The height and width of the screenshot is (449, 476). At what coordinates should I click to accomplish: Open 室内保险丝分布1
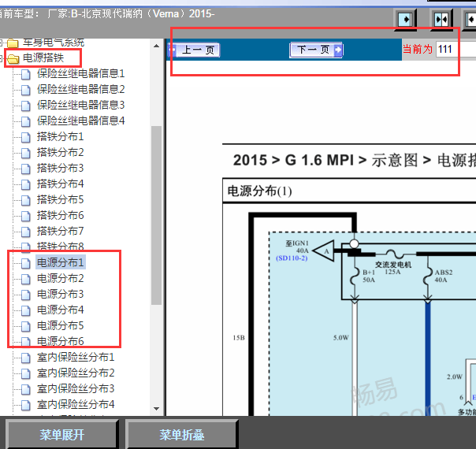76,358
